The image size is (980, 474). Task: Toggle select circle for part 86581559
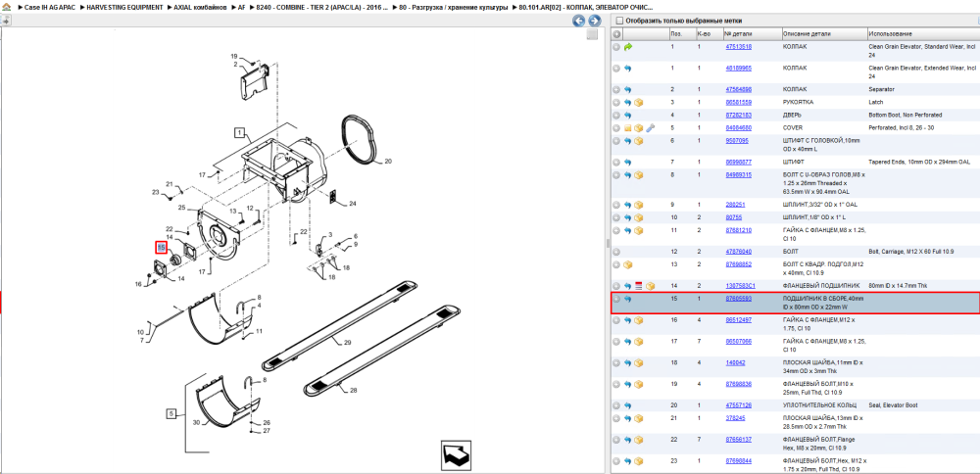[x=616, y=103]
